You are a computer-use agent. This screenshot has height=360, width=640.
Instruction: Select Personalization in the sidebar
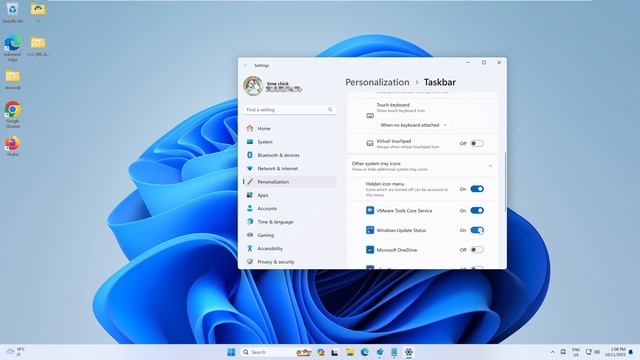point(290,182)
